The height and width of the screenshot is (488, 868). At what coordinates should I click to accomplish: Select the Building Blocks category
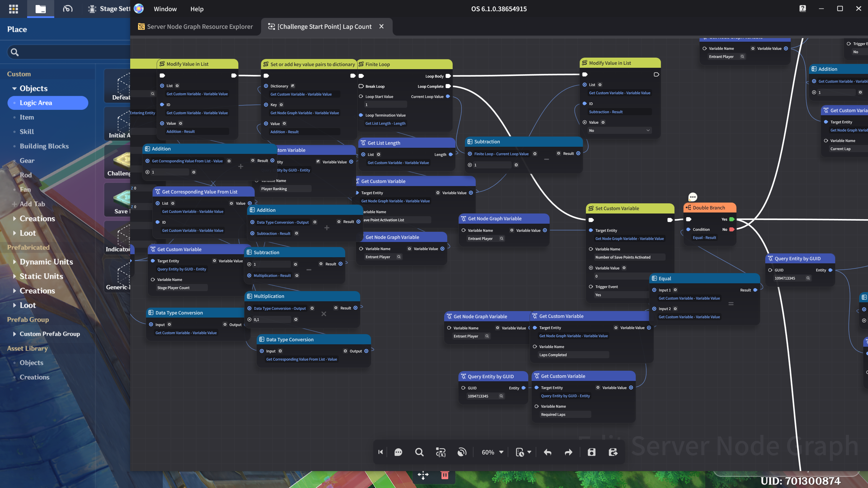pos(44,146)
